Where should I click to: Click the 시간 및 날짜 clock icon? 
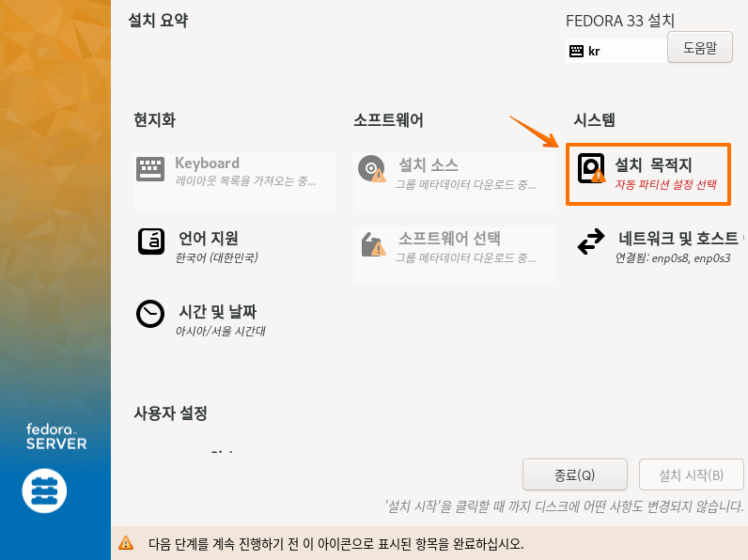pos(150,314)
